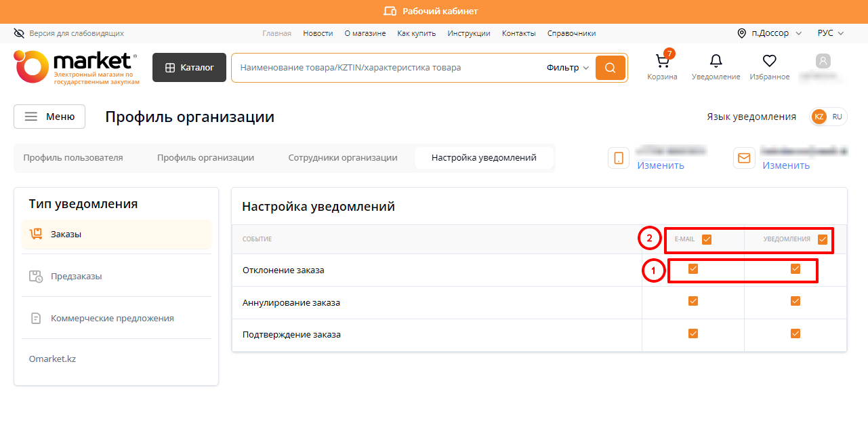The height and width of the screenshot is (425, 868).
Task: Open the п.Доссор location dropdown
Action: point(769,33)
